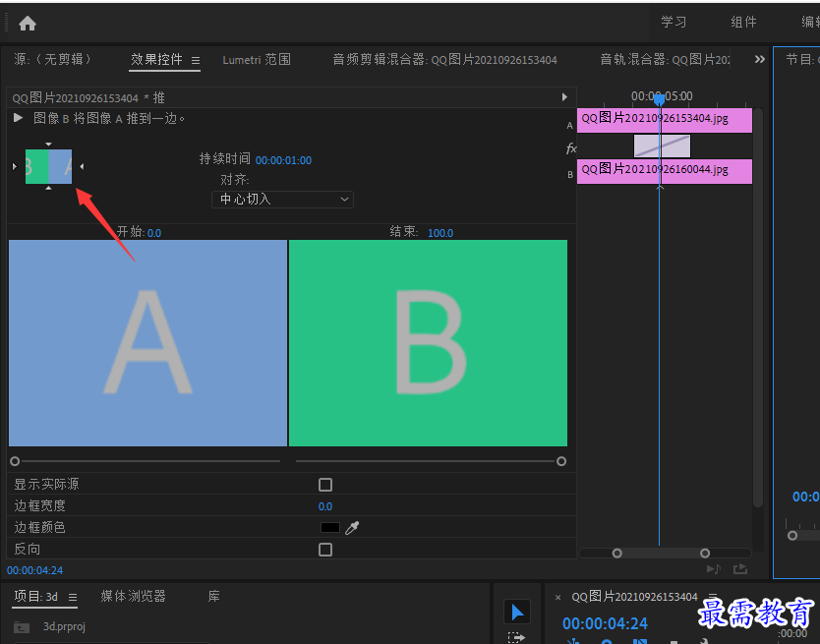Screen dimensions: 820x644
Task: Open the 边框颜色 black swatch
Action: (330, 527)
